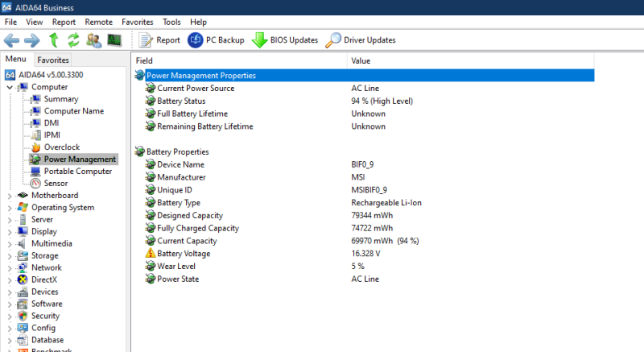
Task: Expand the Multimedia tree node
Action: click(x=10, y=244)
